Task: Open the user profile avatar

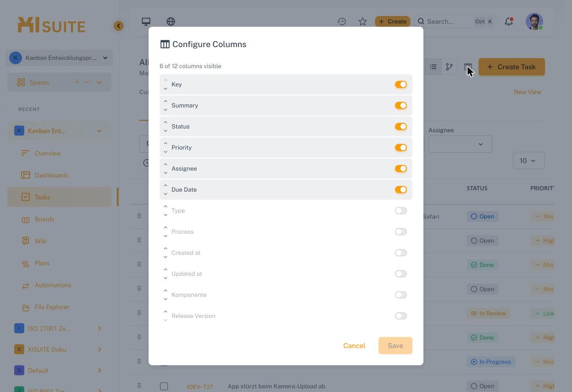Action: pyautogui.click(x=534, y=21)
